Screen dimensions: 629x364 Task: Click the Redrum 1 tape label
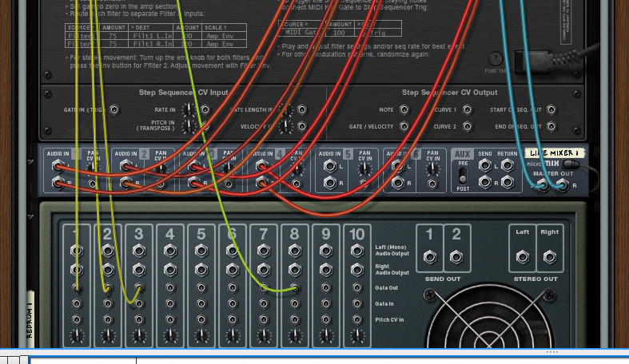tap(30, 319)
